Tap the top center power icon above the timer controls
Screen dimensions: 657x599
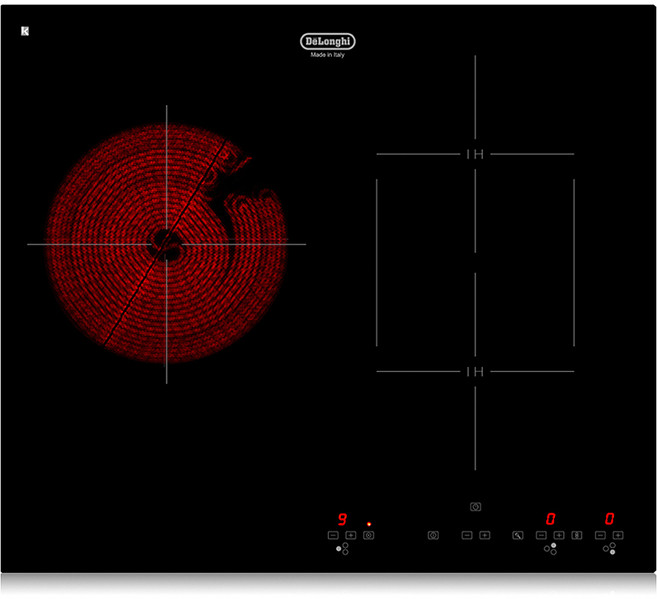click(x=475, y=507)
